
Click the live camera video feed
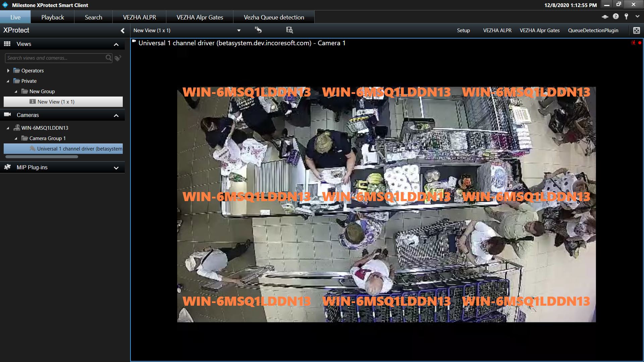(386, 204)
